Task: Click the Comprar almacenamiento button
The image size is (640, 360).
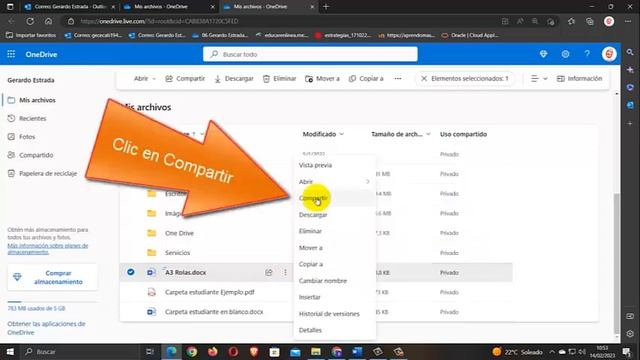Action: point(52,277)
